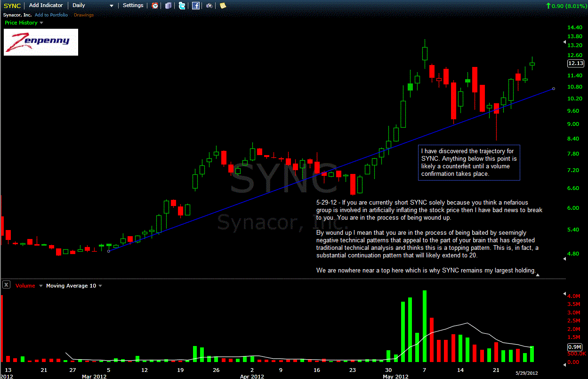Click the Apr 2012 date axis label
This screenshot has width=588, height=379.
pos(251,377)
